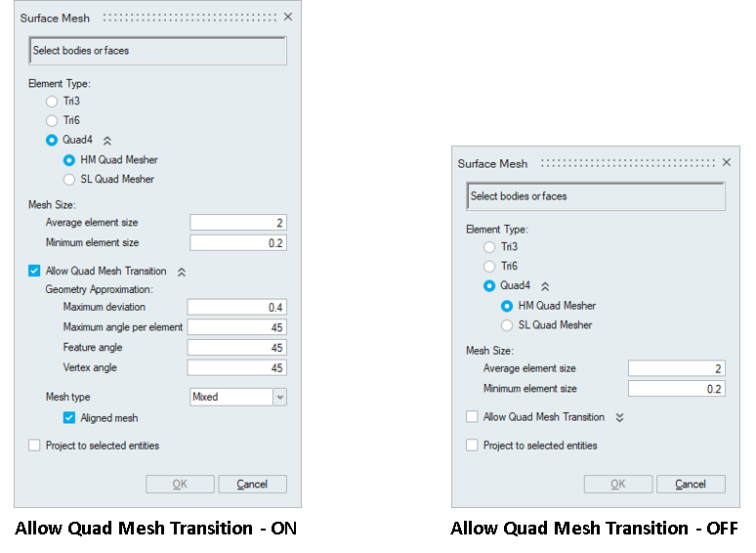Screen dimensions: 756x553
Task: Select Tri6 element type in right dialog
Action: (489, 267)
